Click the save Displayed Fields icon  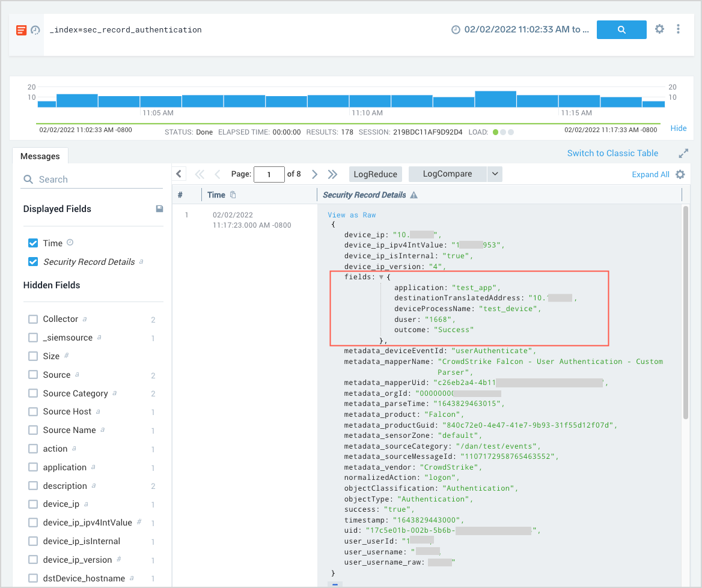(159, 208)
